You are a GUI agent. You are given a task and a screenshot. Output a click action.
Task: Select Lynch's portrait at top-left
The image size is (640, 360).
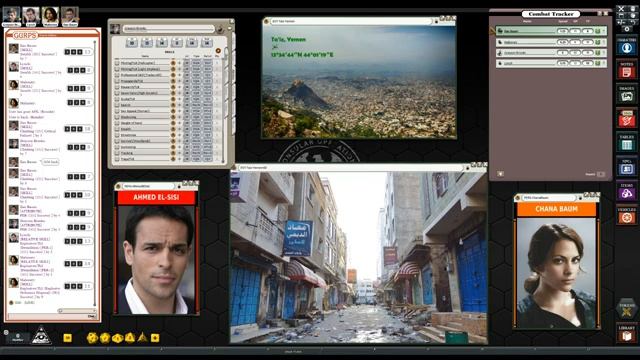[x=31, y=16]
